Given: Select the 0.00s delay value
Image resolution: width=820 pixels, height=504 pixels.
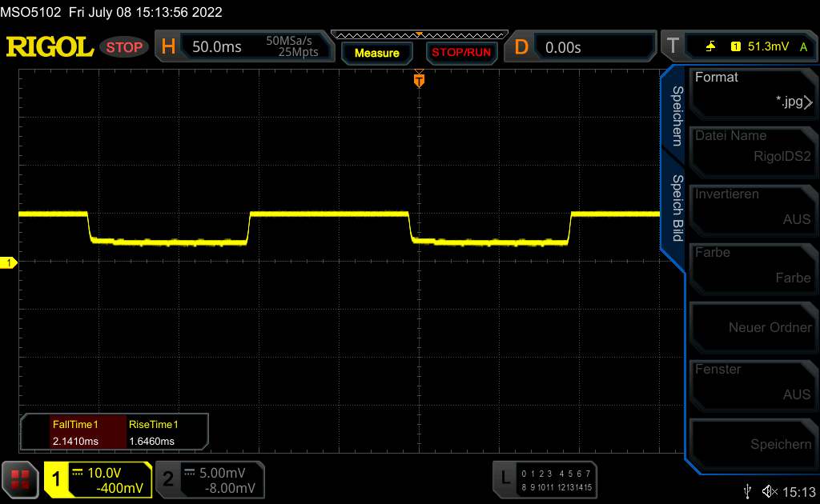Looking at the screenshot, I should coord(563,47).
